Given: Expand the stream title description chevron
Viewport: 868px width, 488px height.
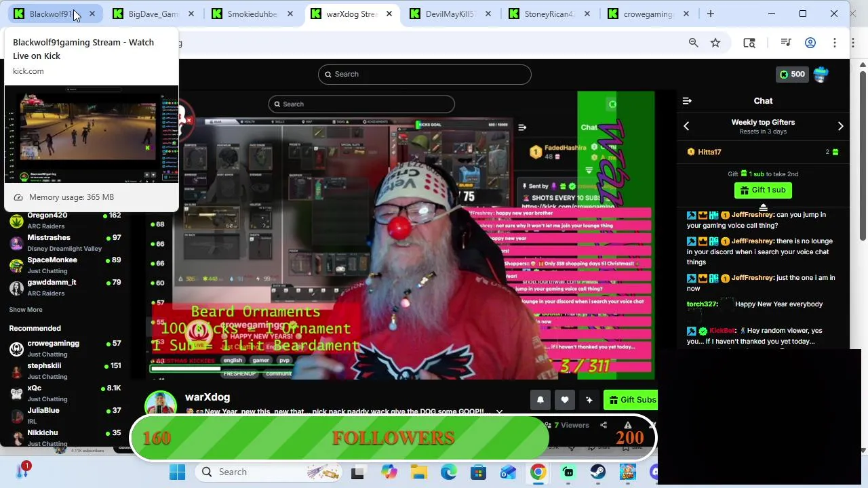Looking at the screenshot, I should (499, 411).
